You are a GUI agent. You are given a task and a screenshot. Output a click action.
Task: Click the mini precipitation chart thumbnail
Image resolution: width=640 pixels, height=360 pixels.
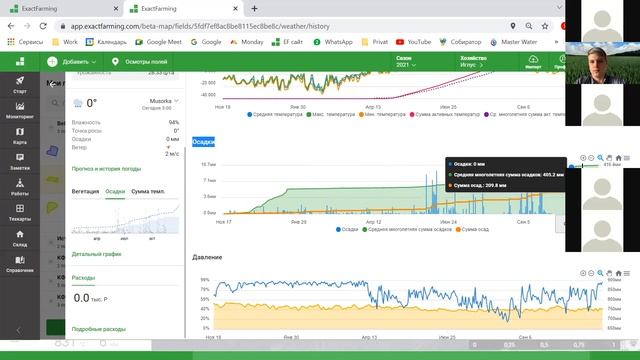click(x=125, y=220)
